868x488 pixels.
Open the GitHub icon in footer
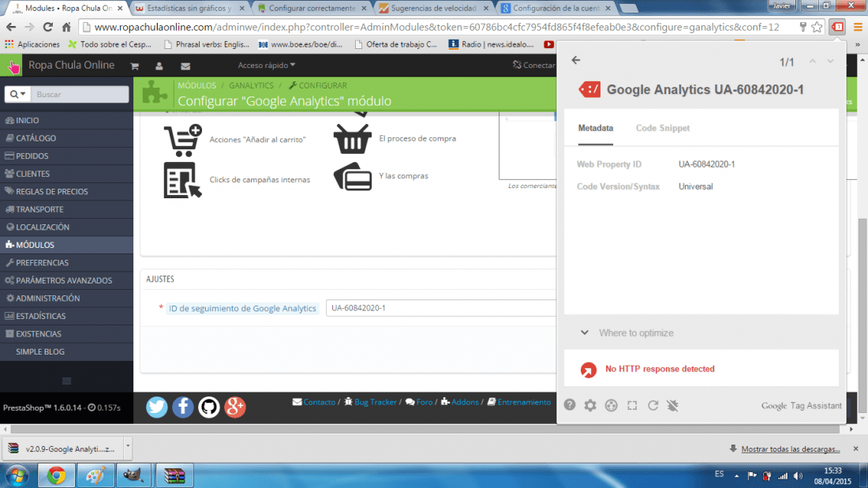pos(208,407)
